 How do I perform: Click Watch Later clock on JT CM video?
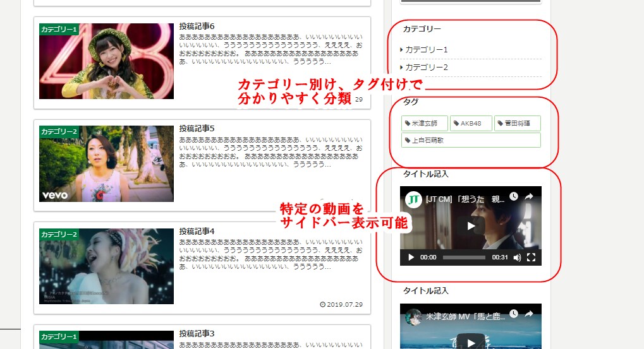pyautogui.click(x=514, y=196)
